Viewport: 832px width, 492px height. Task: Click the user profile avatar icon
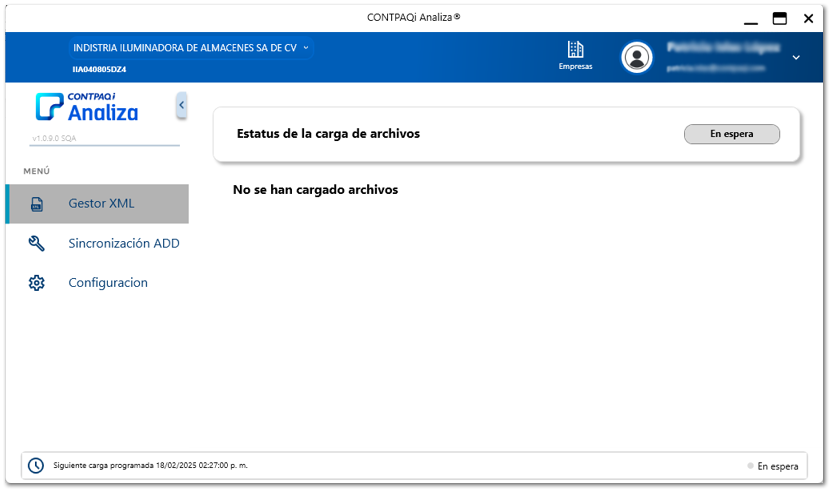(x=637, y=57)
